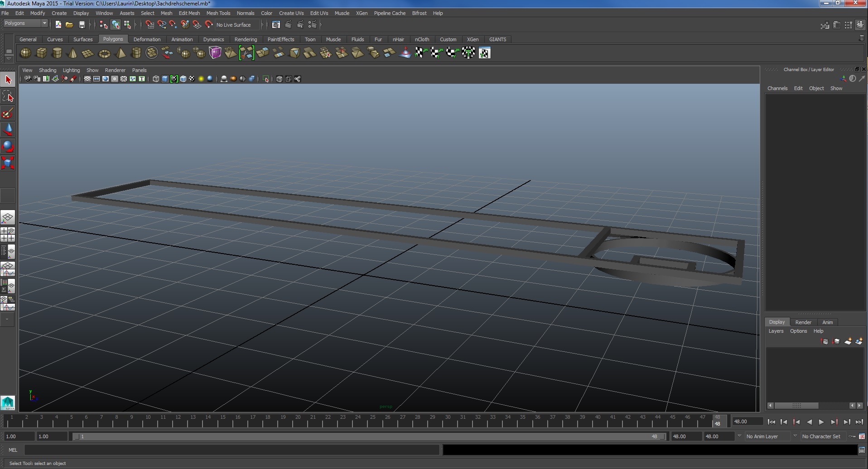The height and width of the screenshot is (469, 868).
Task: Open the Edit Mesh menu
Action: pyautogui.click(x=189, y=13)
